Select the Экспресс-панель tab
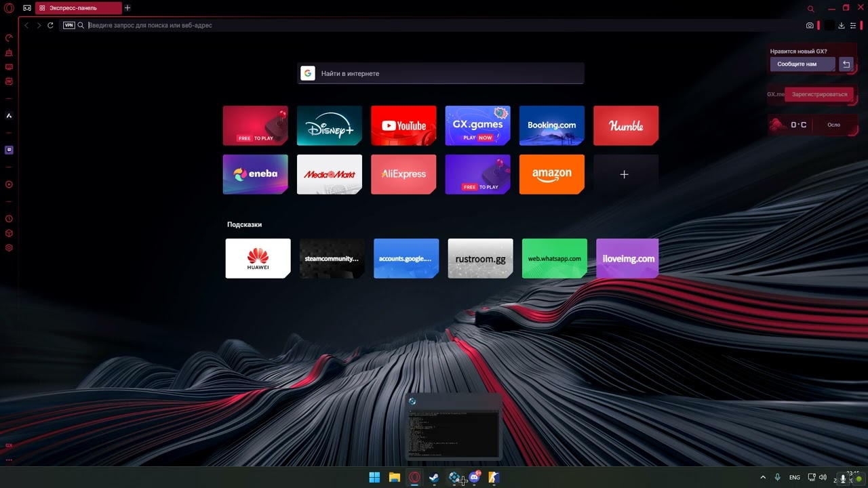 78,8
